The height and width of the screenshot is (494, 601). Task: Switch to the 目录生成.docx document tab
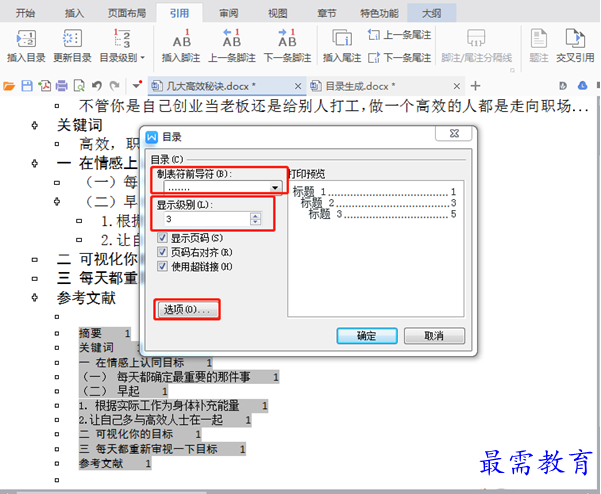point(385,86)
